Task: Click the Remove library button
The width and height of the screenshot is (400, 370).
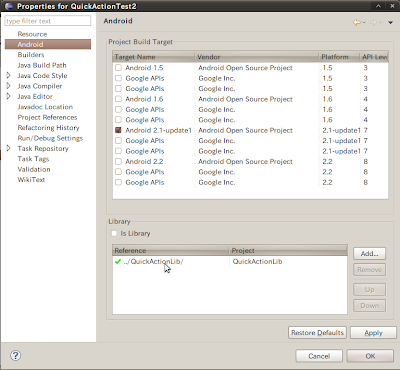Action: (369, 269)
